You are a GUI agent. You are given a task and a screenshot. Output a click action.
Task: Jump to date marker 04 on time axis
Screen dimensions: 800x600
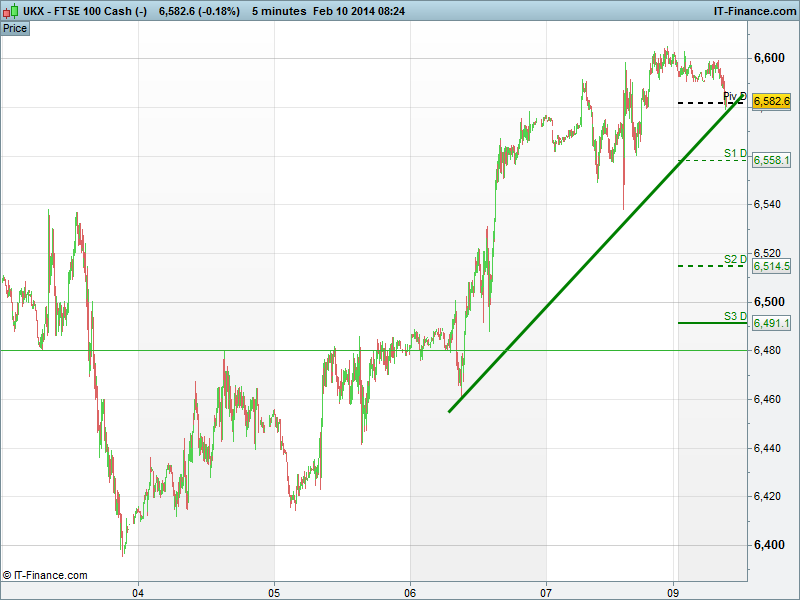(x=138, y=591)
